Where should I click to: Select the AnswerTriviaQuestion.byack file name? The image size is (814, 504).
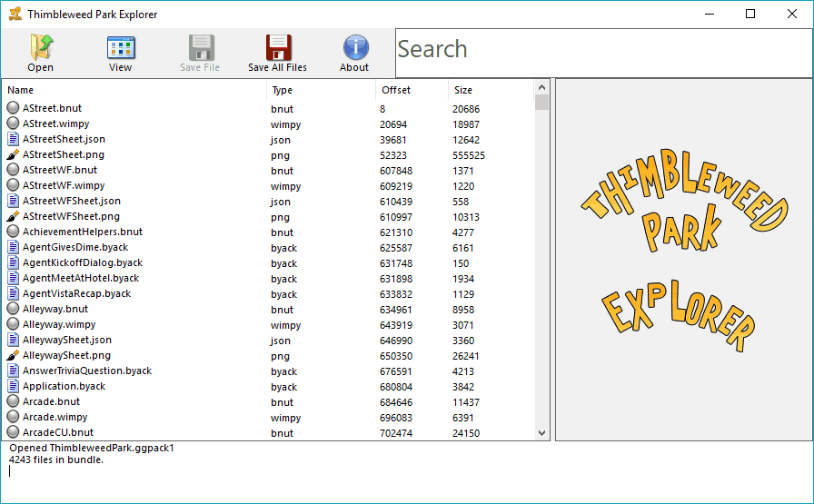(x=87, y=371)
